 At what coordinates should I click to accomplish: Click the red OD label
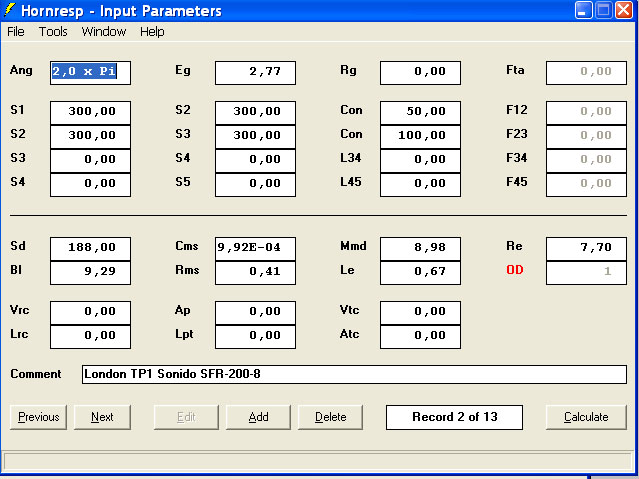515,270
